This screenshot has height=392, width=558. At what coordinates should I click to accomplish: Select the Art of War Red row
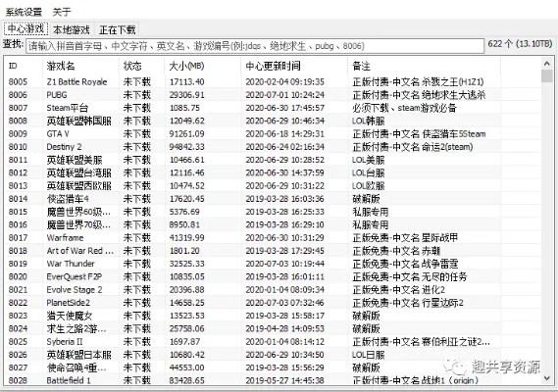[x=273, y=251]
